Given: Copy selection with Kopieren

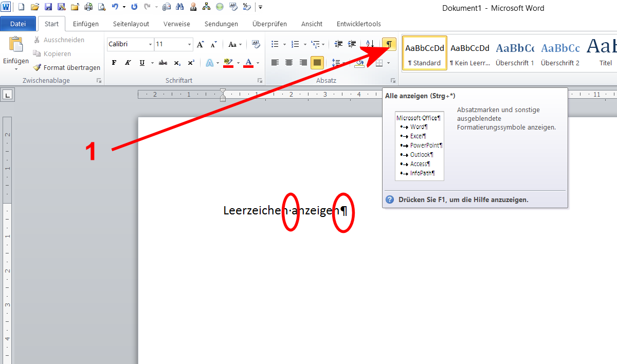Looking at the screenshot, I should [52, 53].
